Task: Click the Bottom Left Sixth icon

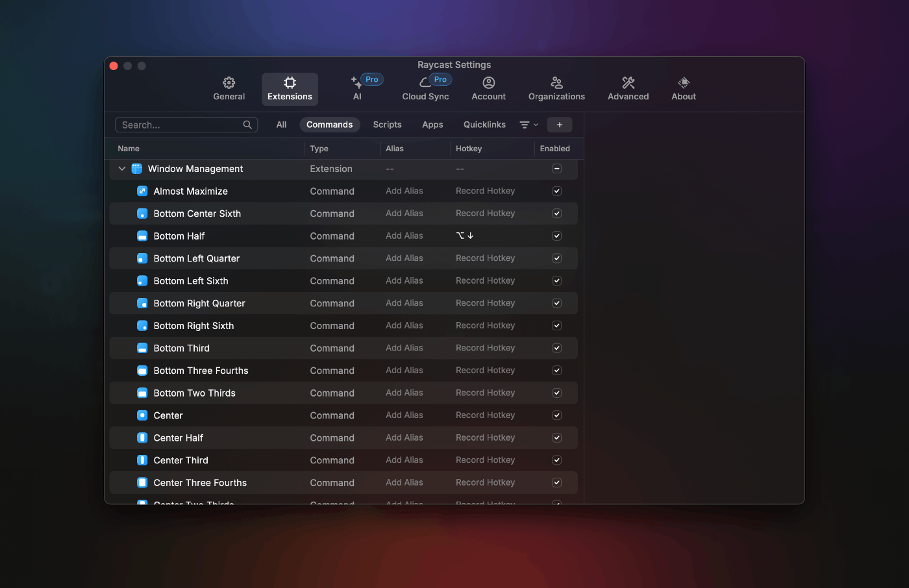Action: [142, 281]
